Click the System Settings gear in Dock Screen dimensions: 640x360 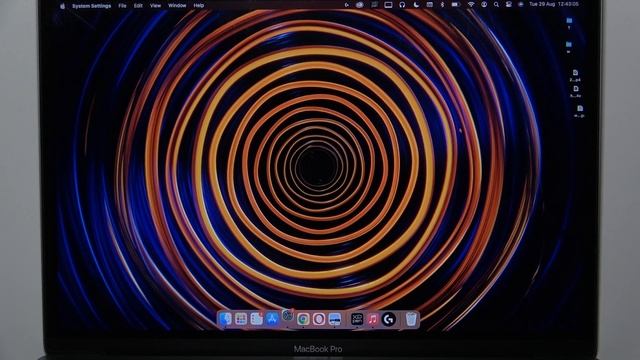tap(287, 315)
